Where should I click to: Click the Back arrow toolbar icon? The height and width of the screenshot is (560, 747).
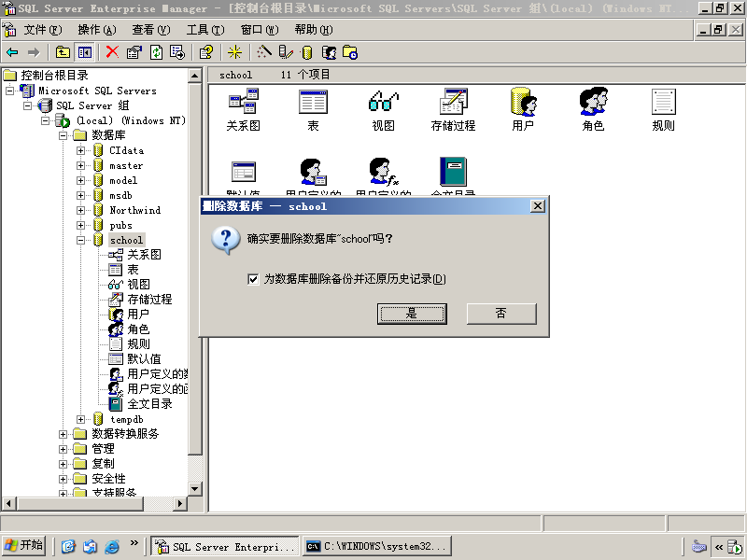point(12,52)
